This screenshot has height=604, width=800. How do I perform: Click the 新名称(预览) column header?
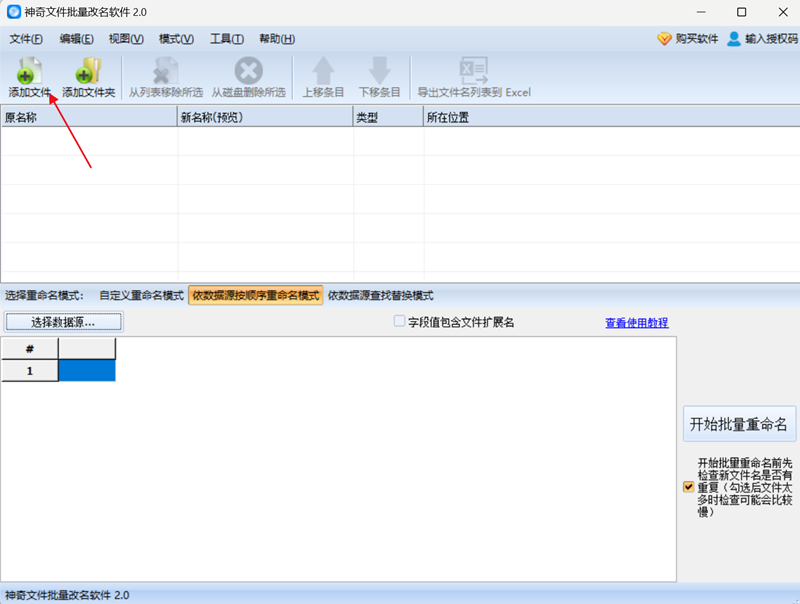coord(265,117)
